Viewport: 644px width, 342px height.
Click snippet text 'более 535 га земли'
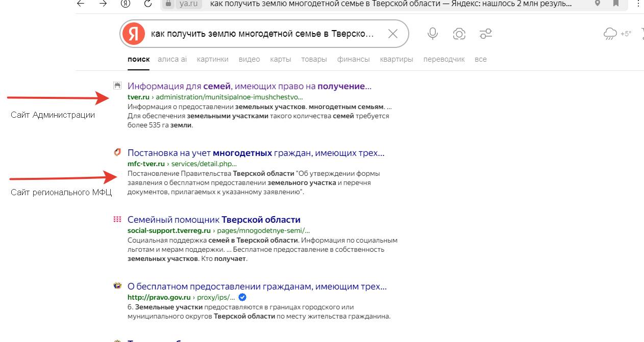[x=160, y=125]
